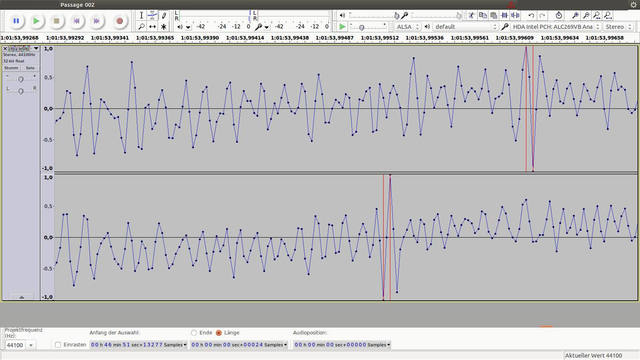Click the track Stumm mute button
Image resolution: width=640 pixels, height=360 pixels.
pos(11,68)
